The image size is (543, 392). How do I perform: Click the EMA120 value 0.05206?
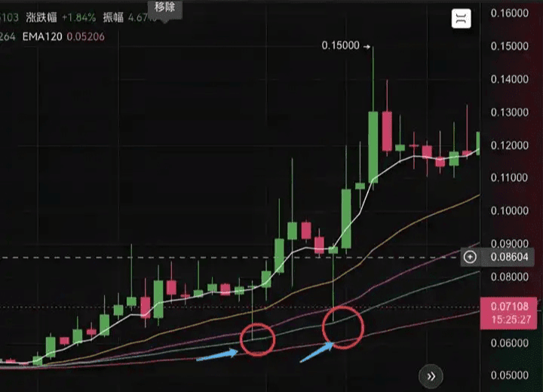85,37
